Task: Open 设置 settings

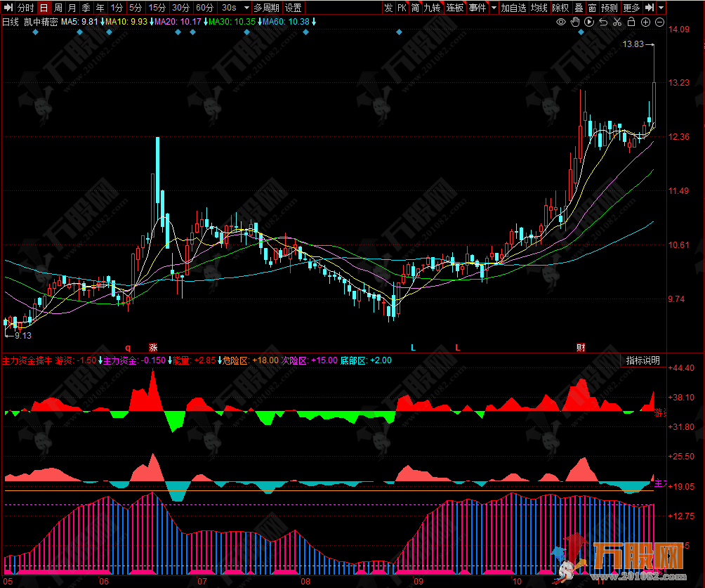Action: pos(293,8)
